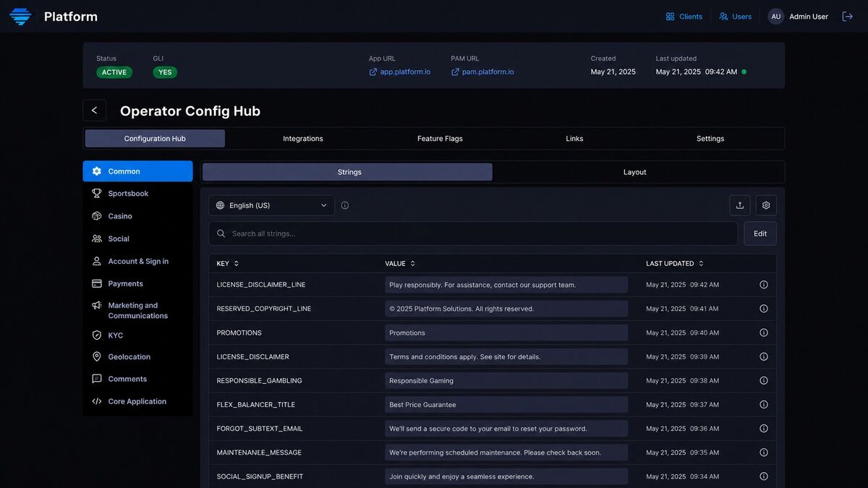Select the Layout sub-tab
This screenshot has height=488, width=868.
tap(635, 172)
